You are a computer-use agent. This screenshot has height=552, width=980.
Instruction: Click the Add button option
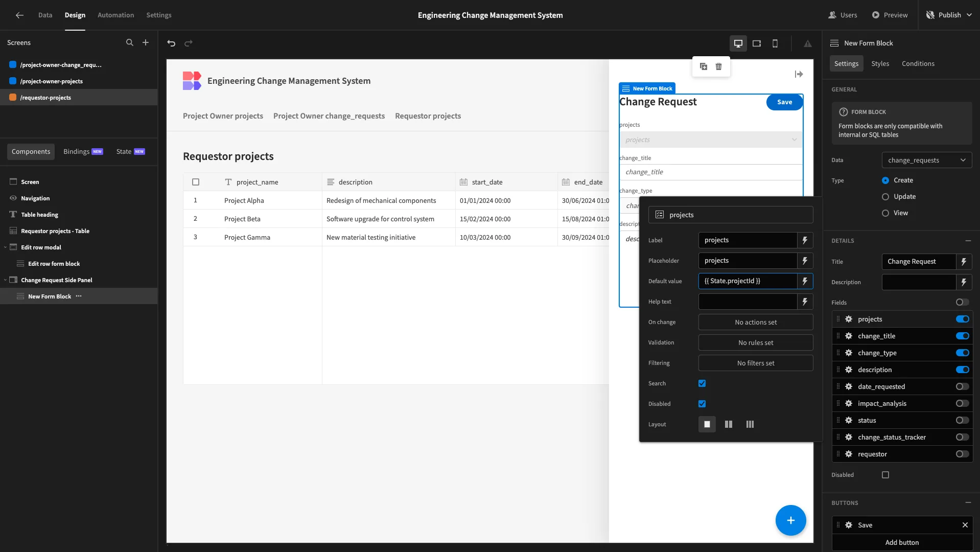coord(902,542)
